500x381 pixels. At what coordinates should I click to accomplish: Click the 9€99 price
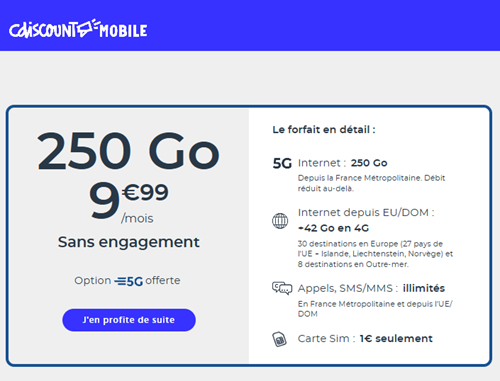pyautogui.click(x=128, y=199)
